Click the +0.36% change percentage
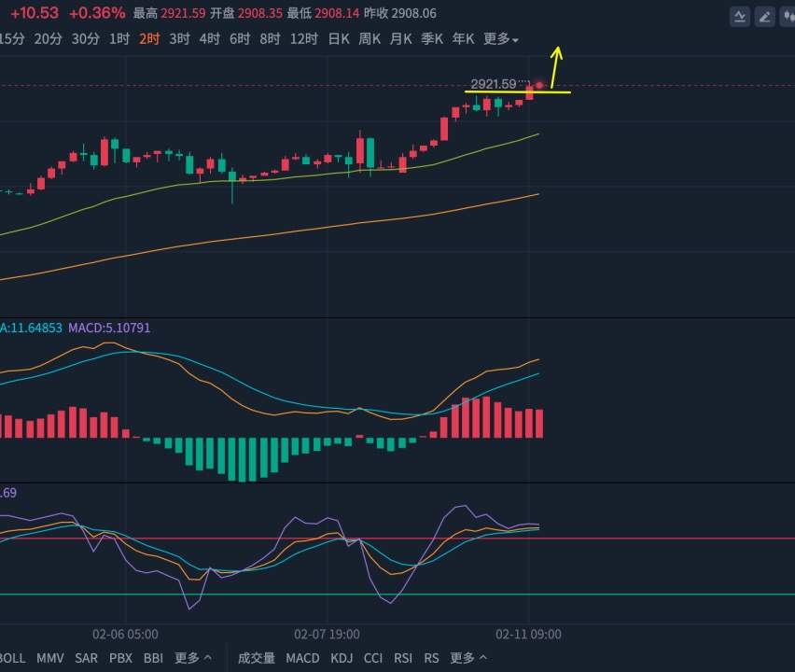 (x=97, y=13)
